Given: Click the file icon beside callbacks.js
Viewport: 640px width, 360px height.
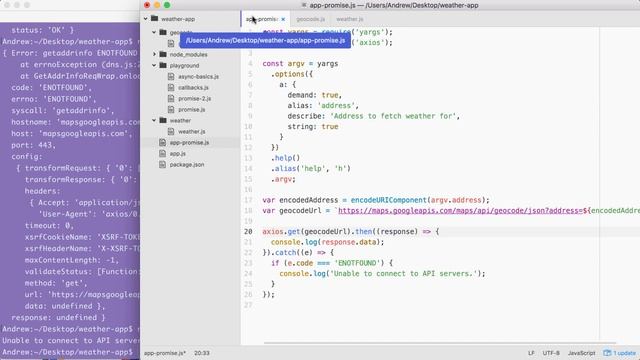Looking at the screenshot, I should (171, 87).
